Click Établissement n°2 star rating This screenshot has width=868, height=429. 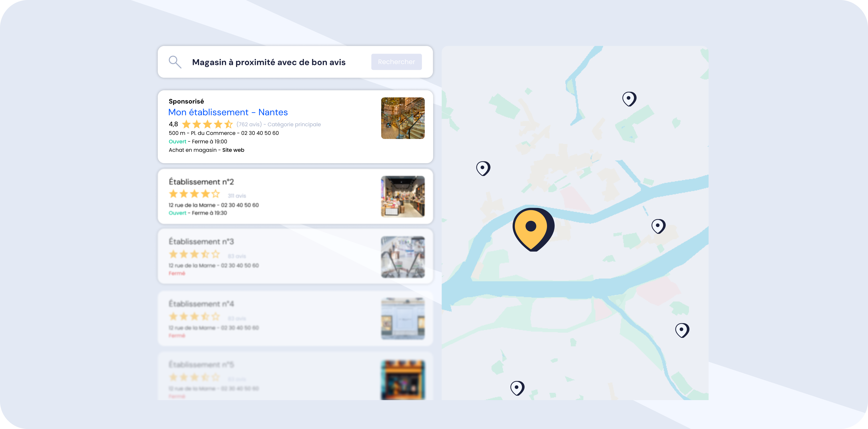194,194
